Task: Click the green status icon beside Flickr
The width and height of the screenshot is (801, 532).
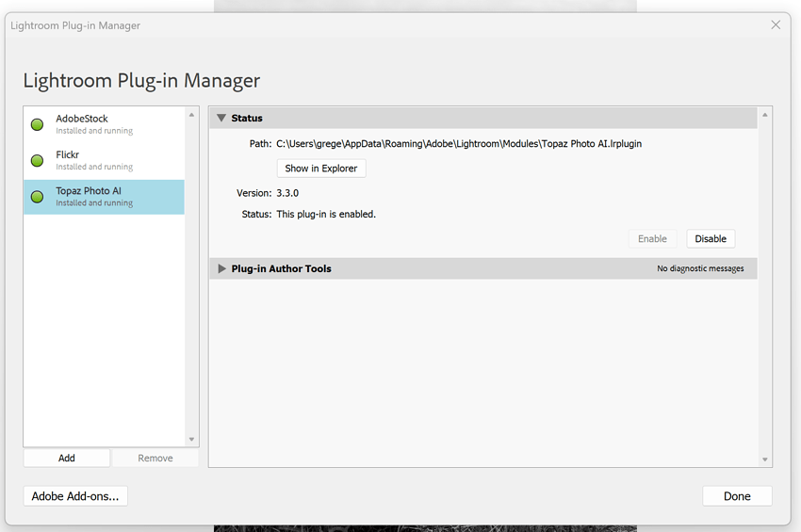Action: 38,161
